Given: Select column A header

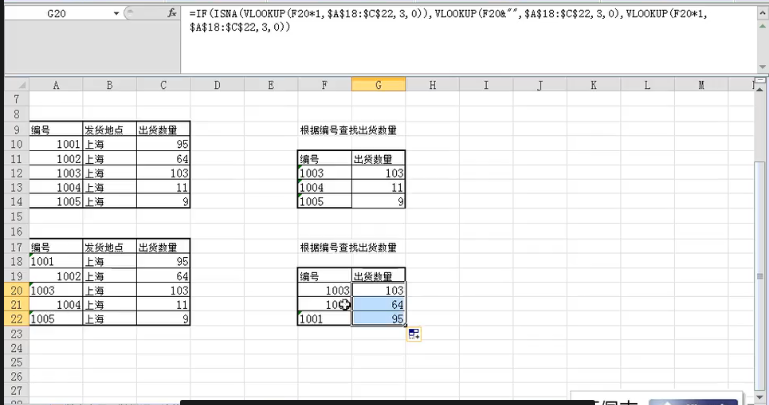Looking at the screenshot, I should pos(55,86).
